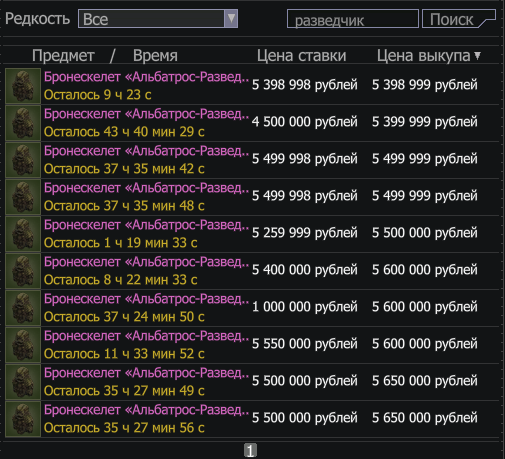Open lot with 35 ч 27 мин 49 с remaining

pos(252,382)
